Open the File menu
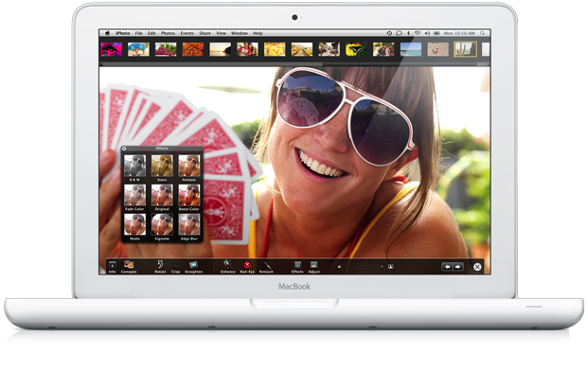 (x=139, y=33)
